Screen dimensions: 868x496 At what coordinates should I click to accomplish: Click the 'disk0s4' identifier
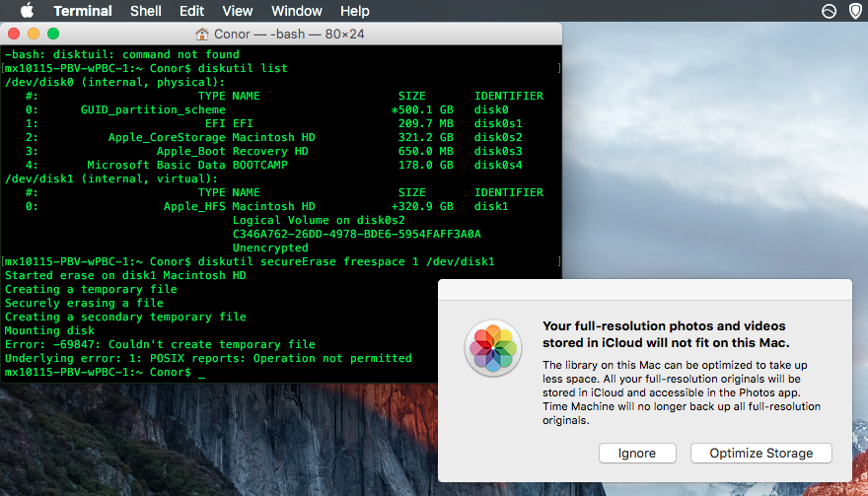(x=498, y=165)
